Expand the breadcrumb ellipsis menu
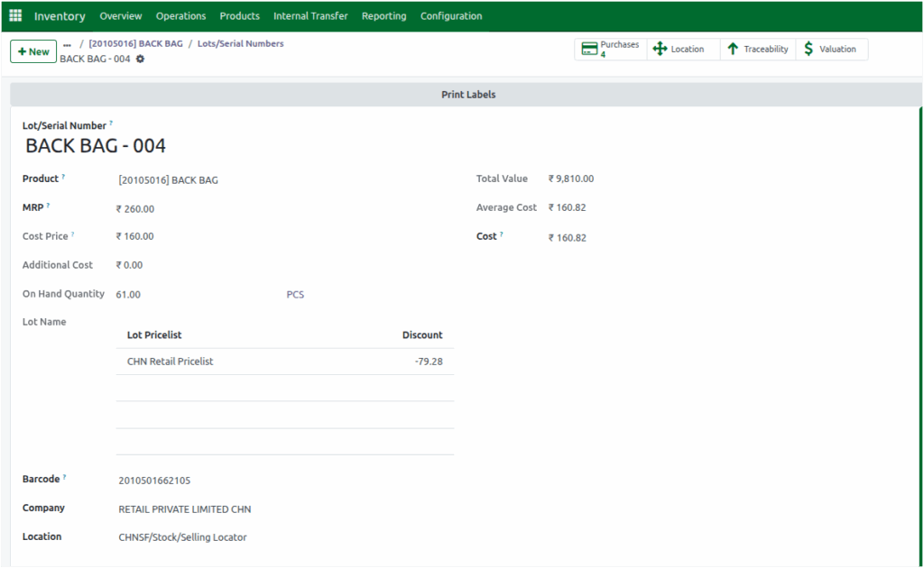The width and height of the screenshot is (924, 568). [67, 42]
